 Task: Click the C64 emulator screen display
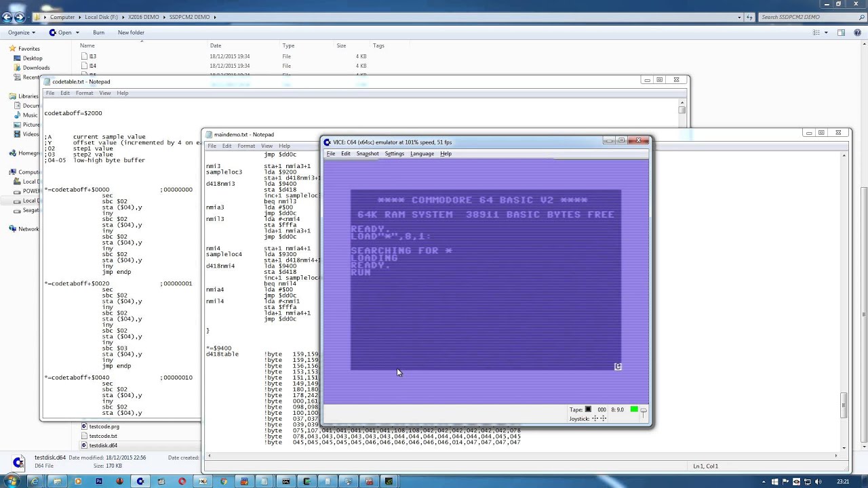[x=486, y=281]
